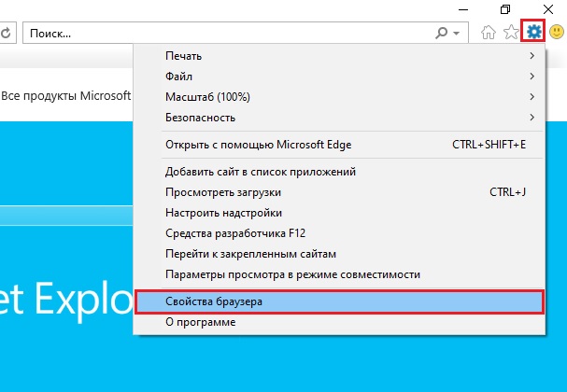Select Просмотреть загрузки menu entry
Viewport: 567px width, 392px height.
[x=339, y=192]
